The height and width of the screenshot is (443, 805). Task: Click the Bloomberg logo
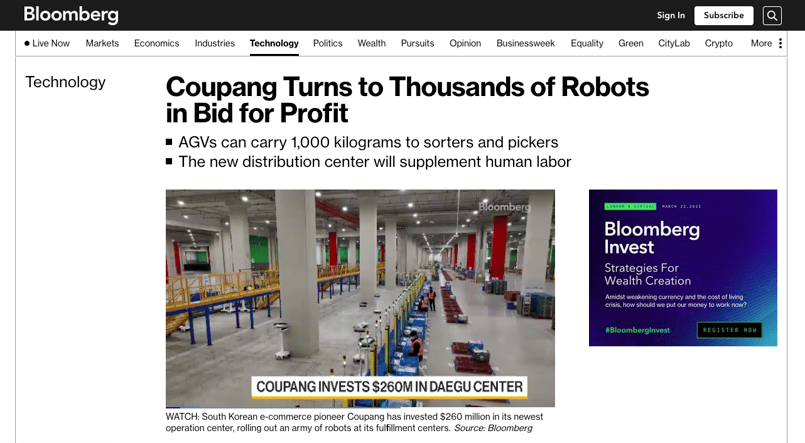pos(71,14)
